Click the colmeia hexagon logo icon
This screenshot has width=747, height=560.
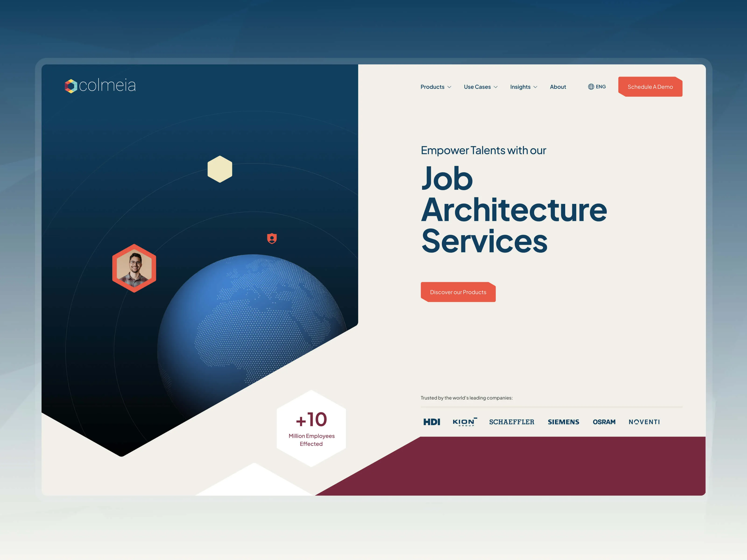coord(71,86)
